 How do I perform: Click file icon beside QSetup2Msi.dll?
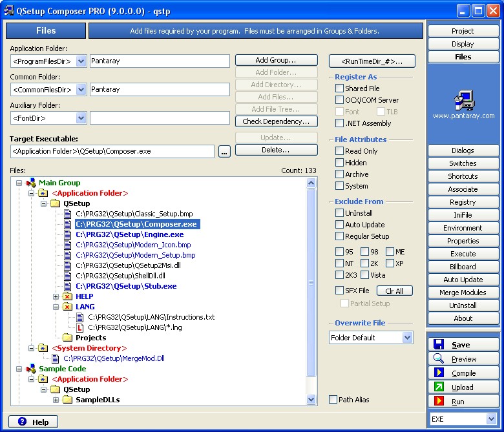(x=67, y=265)
